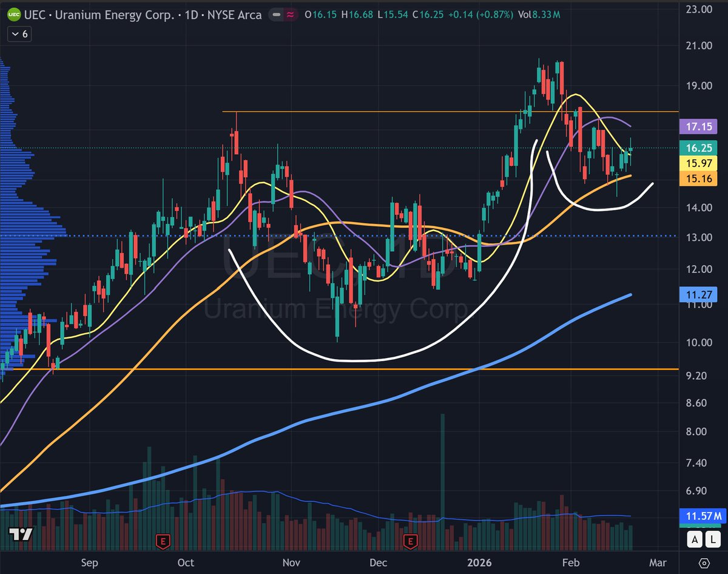
Task: Toggle log scale with the L button
Action: 712,539
